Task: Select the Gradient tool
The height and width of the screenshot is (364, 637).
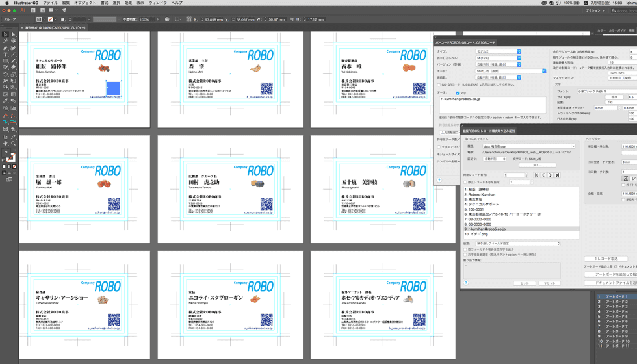Action: pos(13,94)
